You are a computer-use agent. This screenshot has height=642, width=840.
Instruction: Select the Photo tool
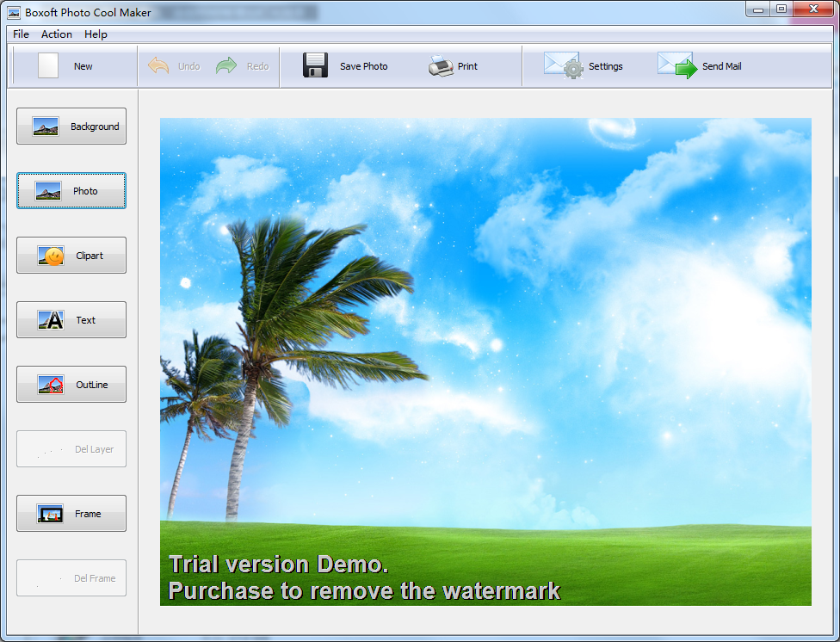pos(71,190)
